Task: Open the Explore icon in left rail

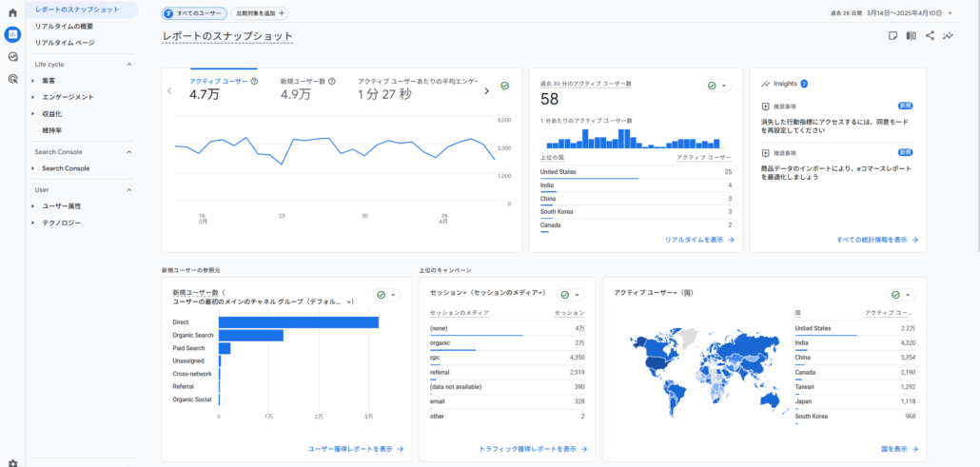Action: (x=12, y=57)
